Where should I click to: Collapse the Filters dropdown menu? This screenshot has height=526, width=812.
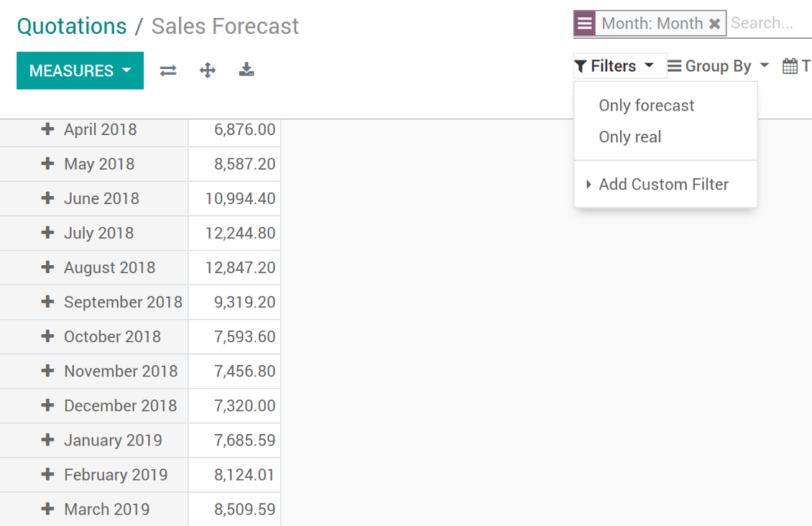(x=614, y=66)
